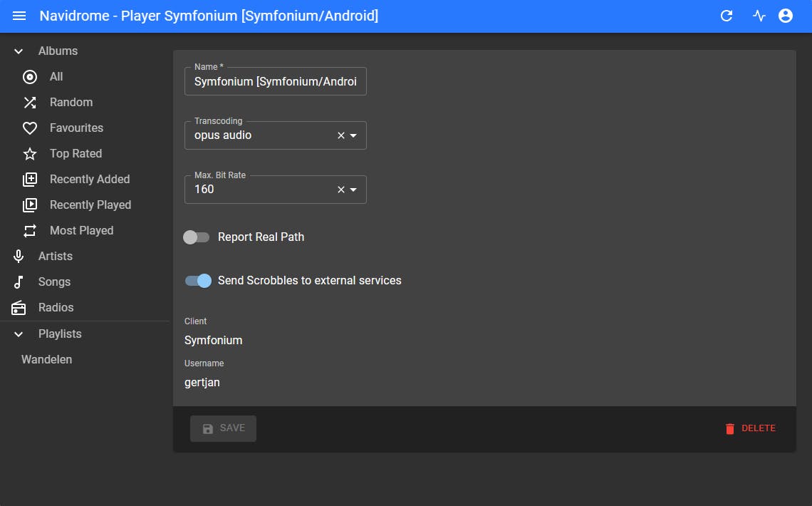Collapse the Playlists section

[18, 334]
